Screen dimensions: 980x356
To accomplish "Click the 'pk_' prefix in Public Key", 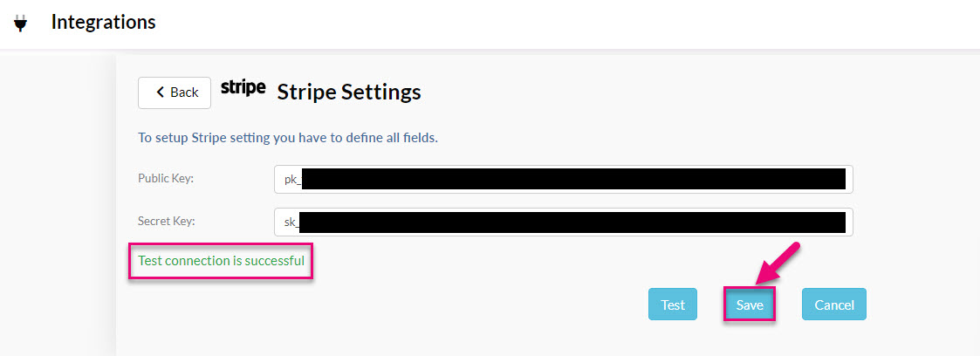I will [292, 180].
